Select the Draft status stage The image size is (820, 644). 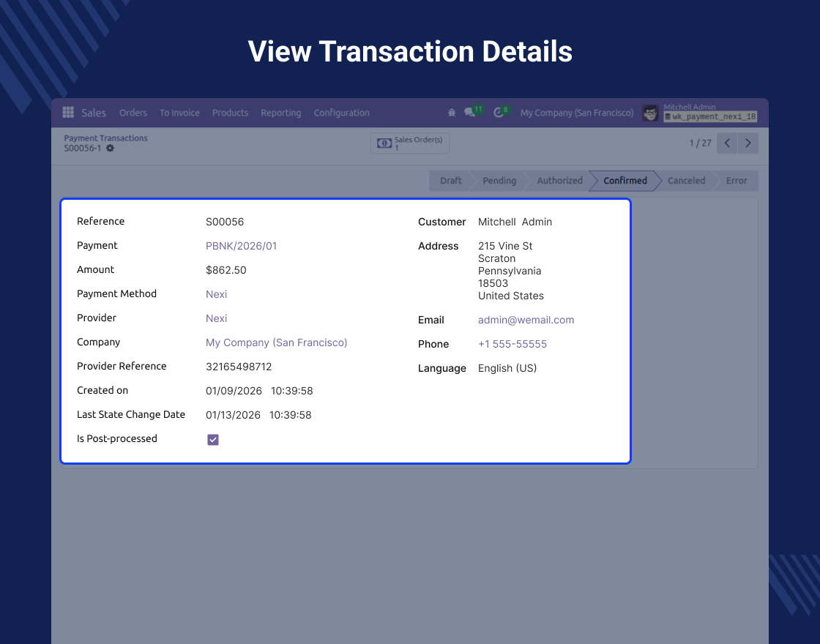click(x=450, y=181)
